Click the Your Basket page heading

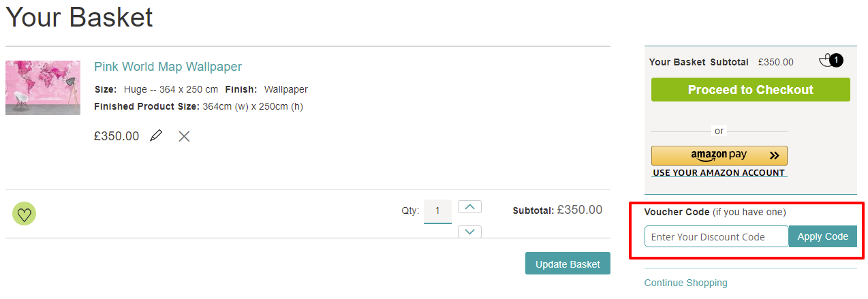79,17
